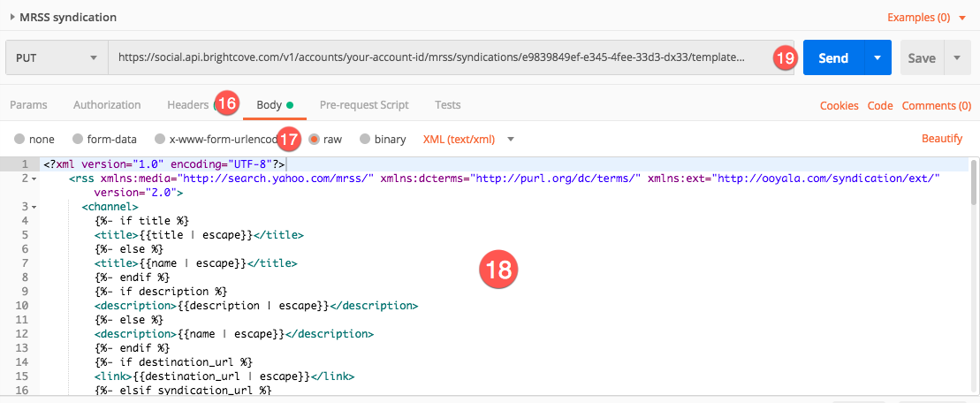
Task: Open the Cookies link
Action: (x=839, y=105)
